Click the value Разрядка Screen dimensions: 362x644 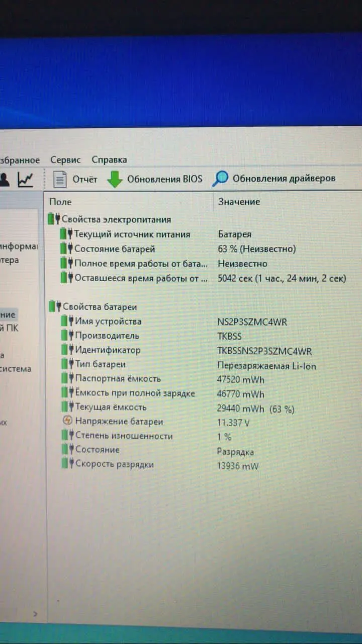[x=235, y=452]
